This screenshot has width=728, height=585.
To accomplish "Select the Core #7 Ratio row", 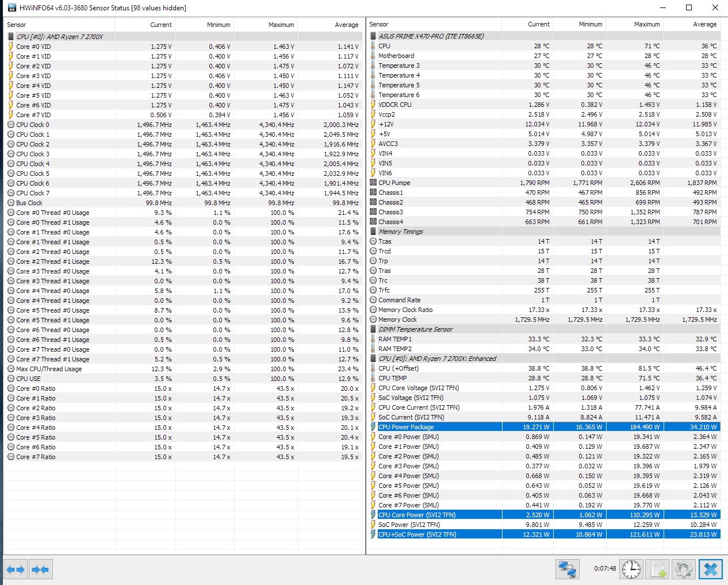I will 183,457.
